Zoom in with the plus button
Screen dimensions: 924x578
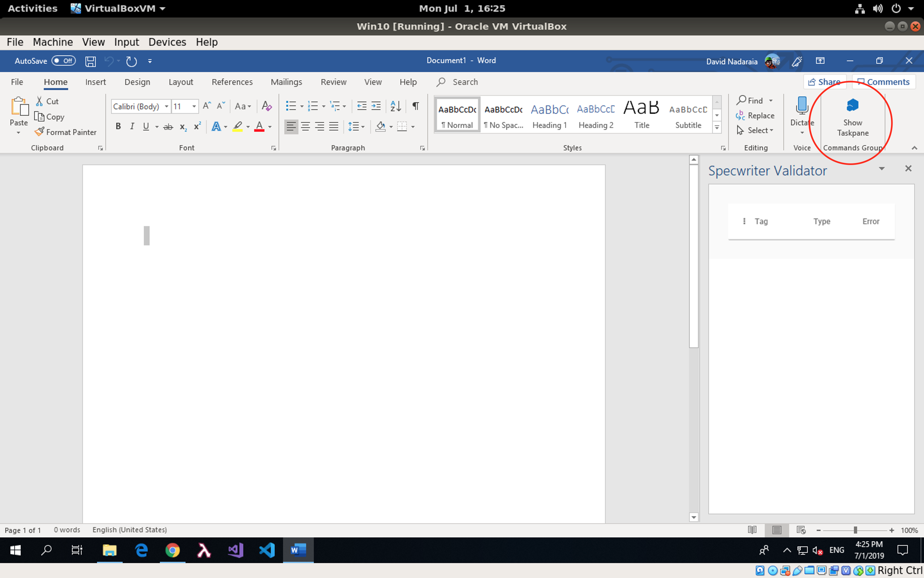tap(892, 530)
